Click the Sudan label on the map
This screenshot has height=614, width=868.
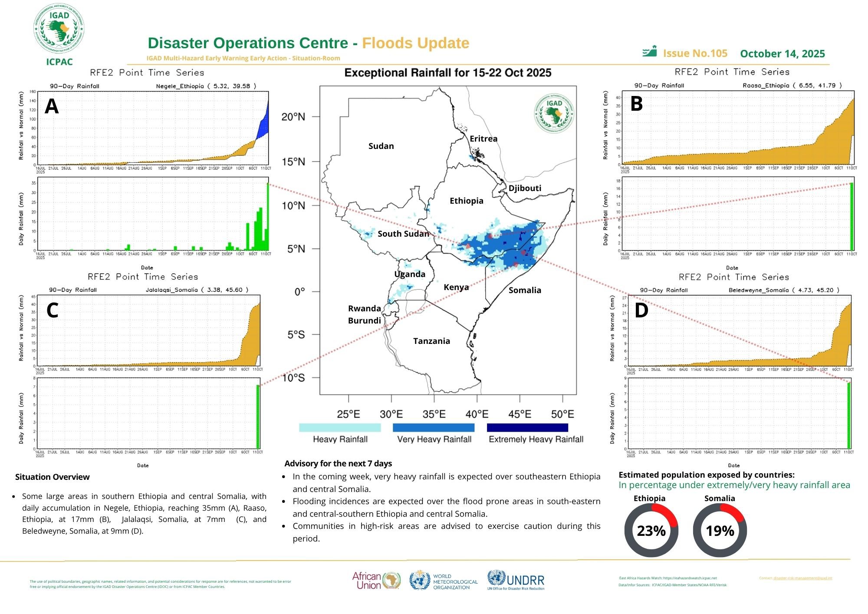(x=381, y=146)
